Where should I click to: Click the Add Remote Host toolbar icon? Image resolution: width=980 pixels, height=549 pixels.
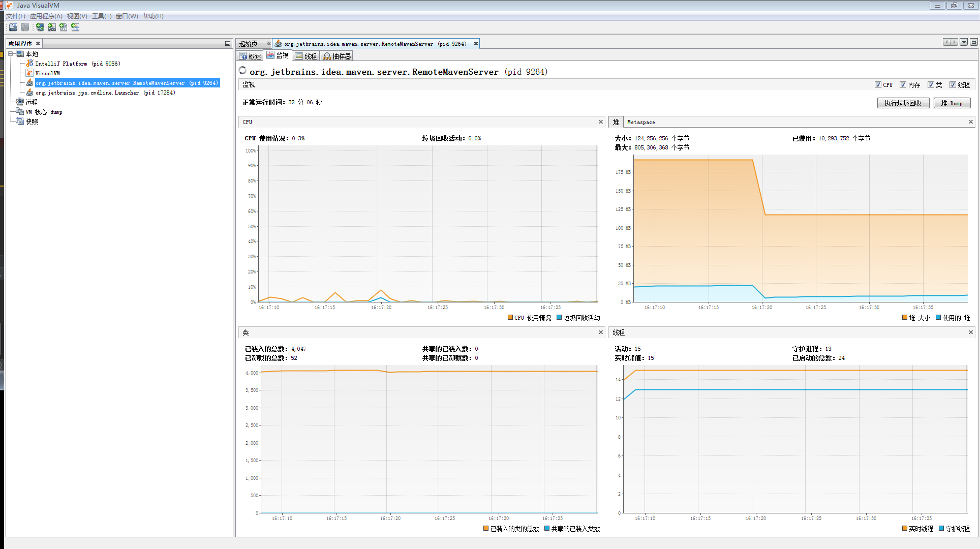coord(40,27)
